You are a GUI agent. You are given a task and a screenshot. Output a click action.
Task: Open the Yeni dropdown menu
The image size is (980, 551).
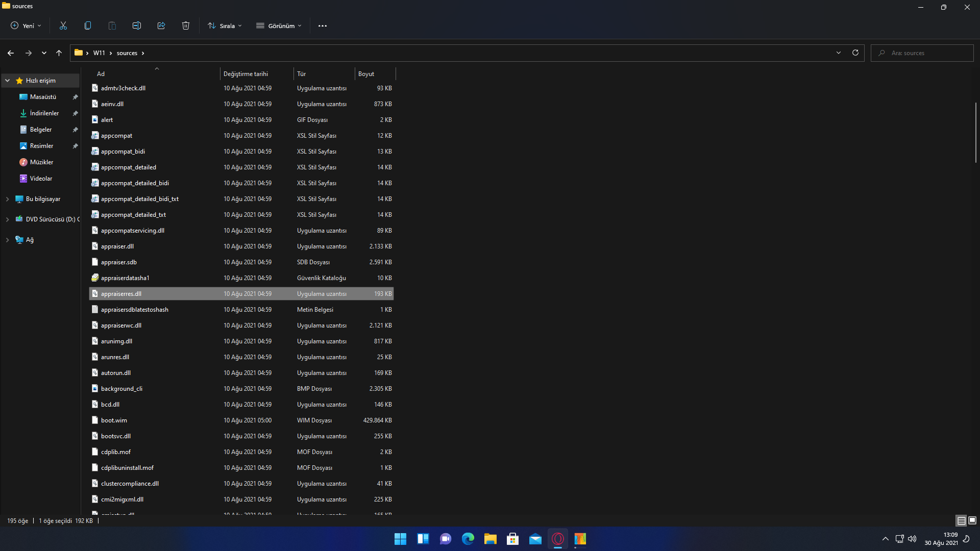coord(26,26)
